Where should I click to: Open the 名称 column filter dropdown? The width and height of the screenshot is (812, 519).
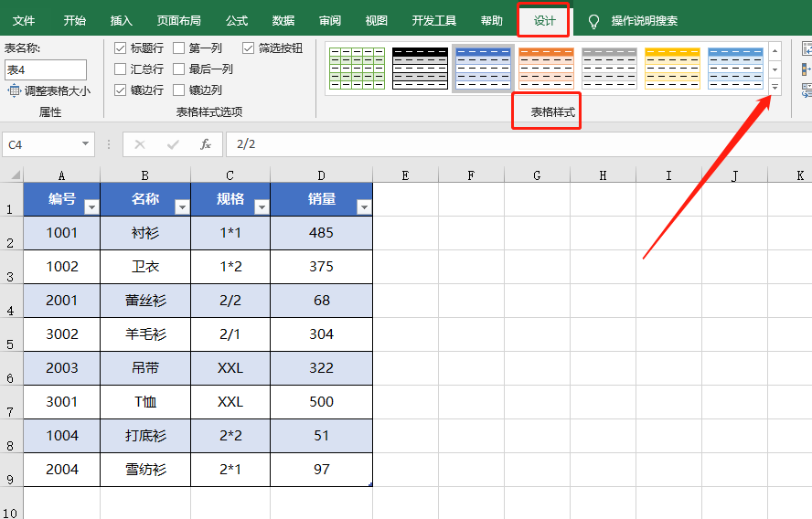coord(182,207)
